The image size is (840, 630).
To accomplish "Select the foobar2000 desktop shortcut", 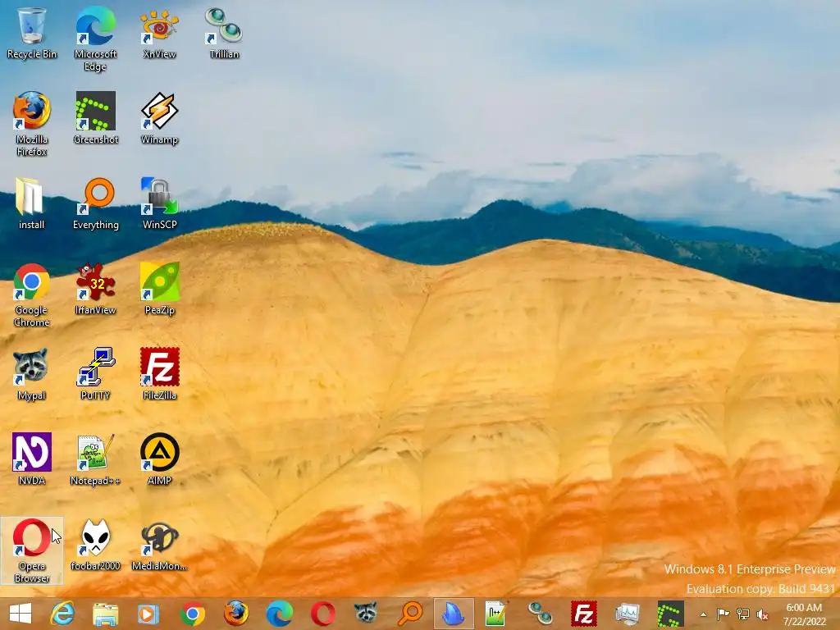I will coord(95,545).
